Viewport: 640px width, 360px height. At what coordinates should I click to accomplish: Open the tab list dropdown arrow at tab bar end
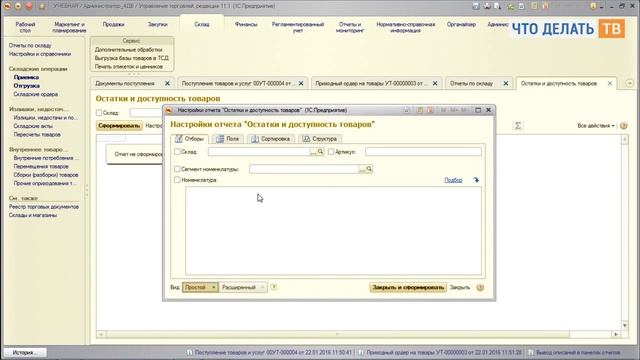click(630, 83)
